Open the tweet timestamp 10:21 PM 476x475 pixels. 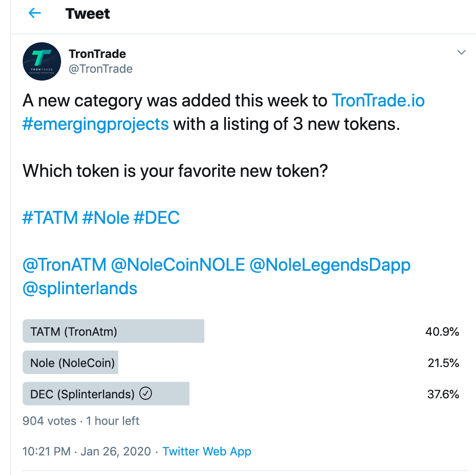(47, 452)
